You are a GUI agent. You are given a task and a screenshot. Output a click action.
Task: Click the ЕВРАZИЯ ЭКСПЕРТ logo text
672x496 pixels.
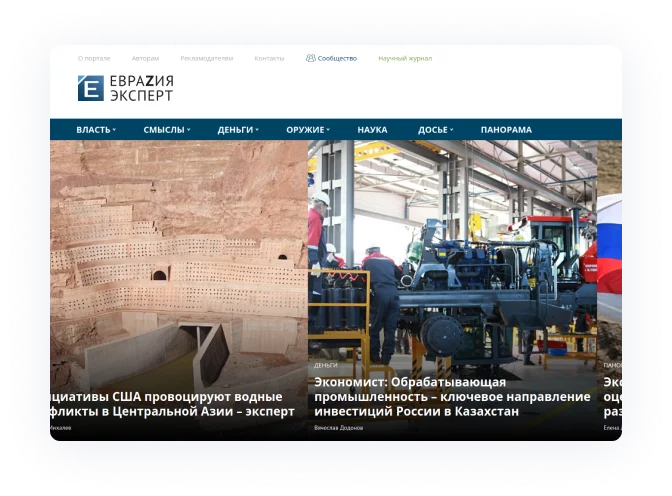(141, 88)
